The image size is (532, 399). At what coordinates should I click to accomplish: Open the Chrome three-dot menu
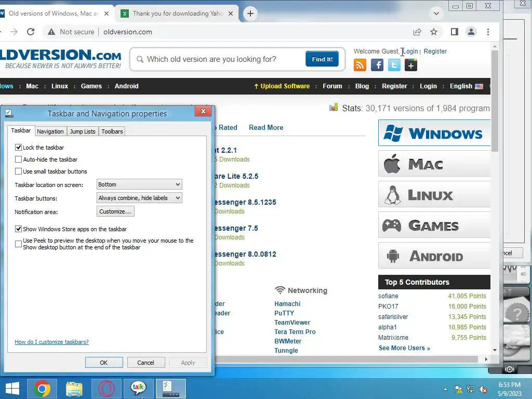coord(488,32)
